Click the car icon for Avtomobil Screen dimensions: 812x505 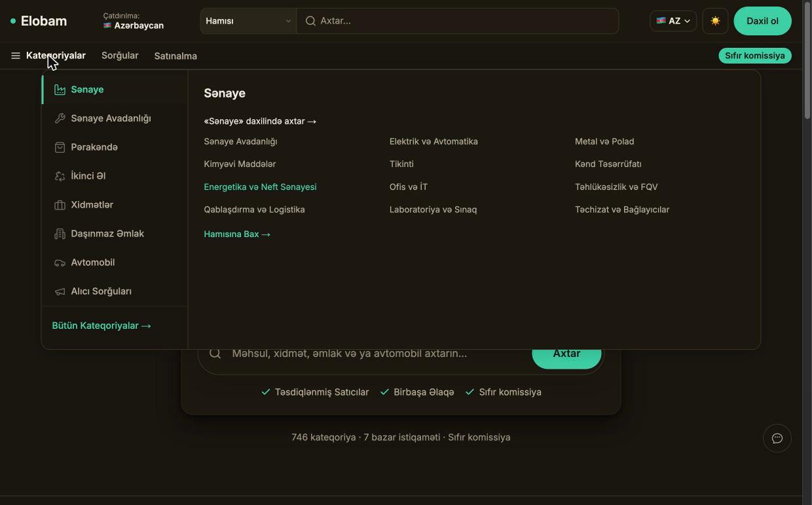tap(60, 263)
